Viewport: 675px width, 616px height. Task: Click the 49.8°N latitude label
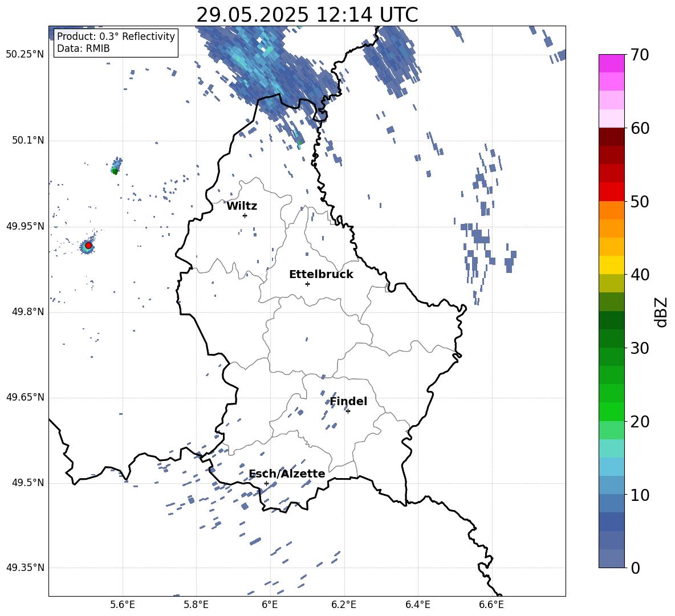pyautogui.click(x=29, y=312)
